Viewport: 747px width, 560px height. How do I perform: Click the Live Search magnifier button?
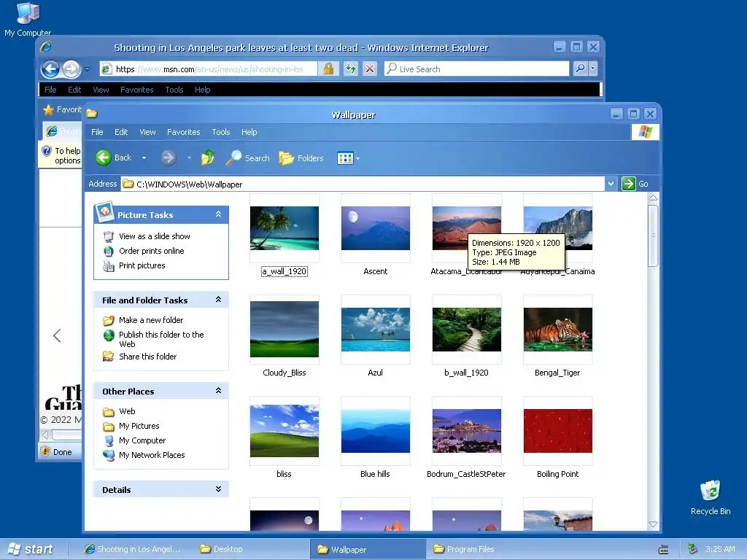[x=580, y=69]
